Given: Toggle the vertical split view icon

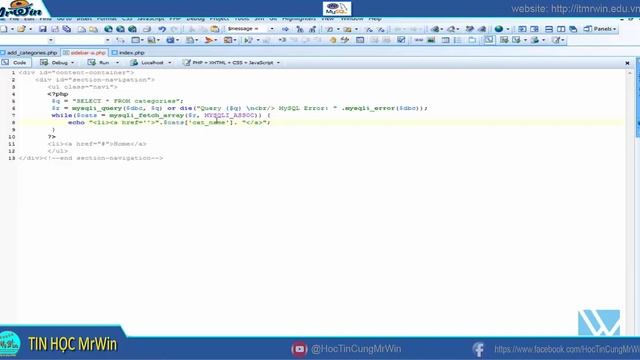Looking at the screenshot, I should [x=561, y=29].
